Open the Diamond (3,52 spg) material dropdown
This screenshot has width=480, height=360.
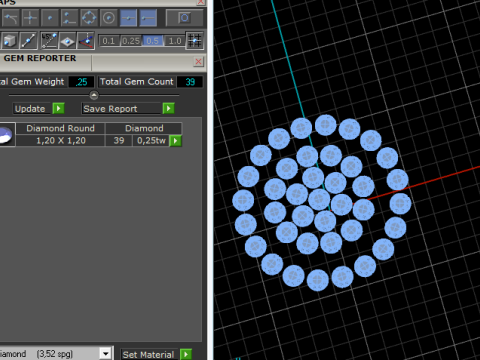click(x=106, y=354)
